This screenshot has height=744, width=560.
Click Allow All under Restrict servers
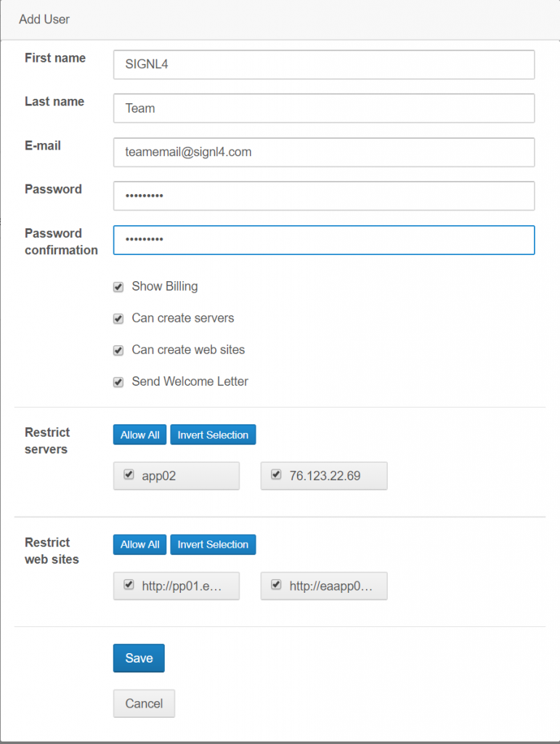(140, 434)
